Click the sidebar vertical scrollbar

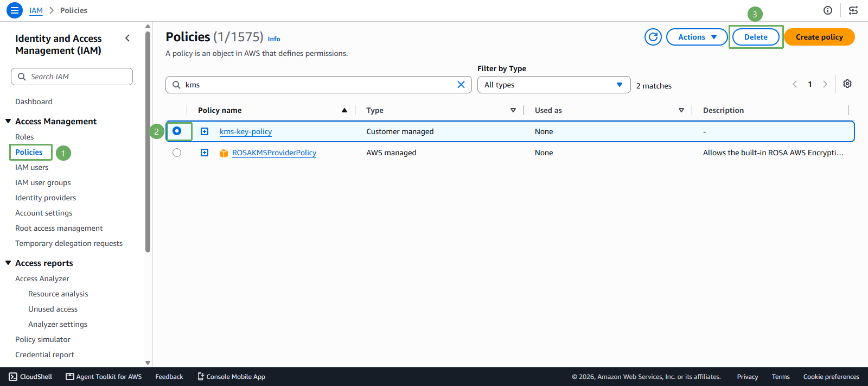(148, 141)
